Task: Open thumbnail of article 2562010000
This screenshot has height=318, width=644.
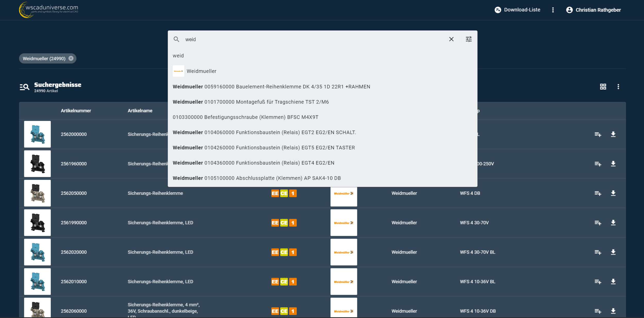Action: click(x=37, y=281)
